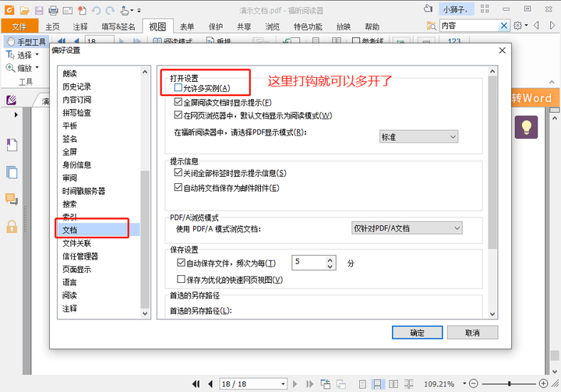Click the 内容 search input field
Image resolution: width=561 pixels, height=392 pixels.
pyautogui.click(x=469, y=26)
